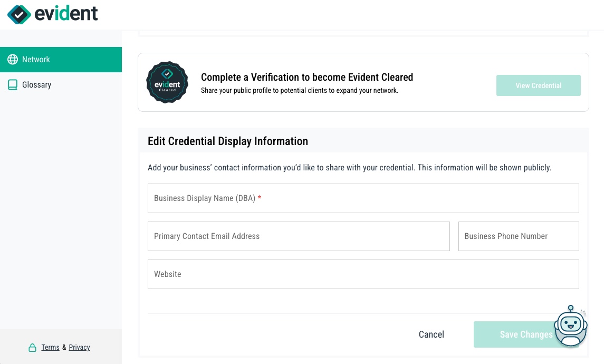This screenshot has height=364, width=604.
Task: Click the Business Phone Number field
Action: click(517, 236)
